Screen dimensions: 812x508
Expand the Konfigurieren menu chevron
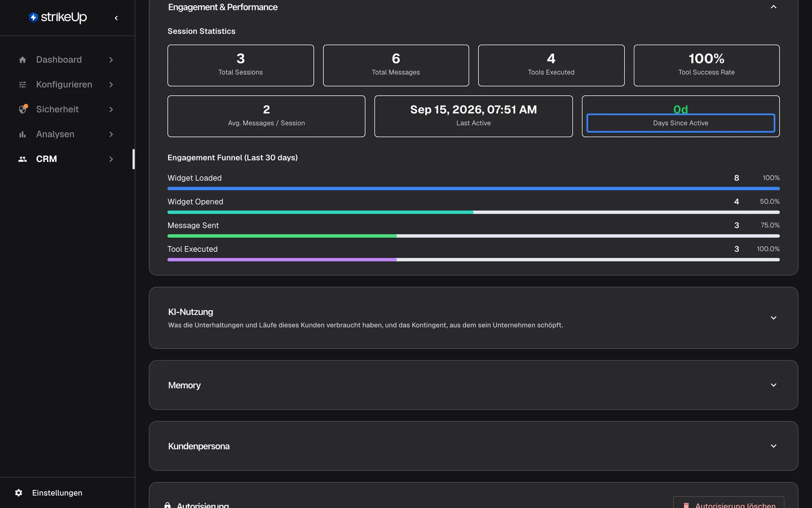(111, 84)
